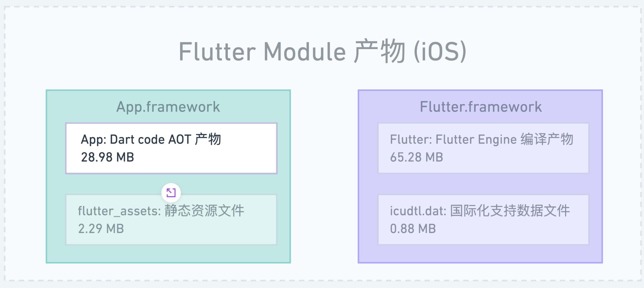
Task: Select the Flutter.framework header label
Action: coord(481,107)
